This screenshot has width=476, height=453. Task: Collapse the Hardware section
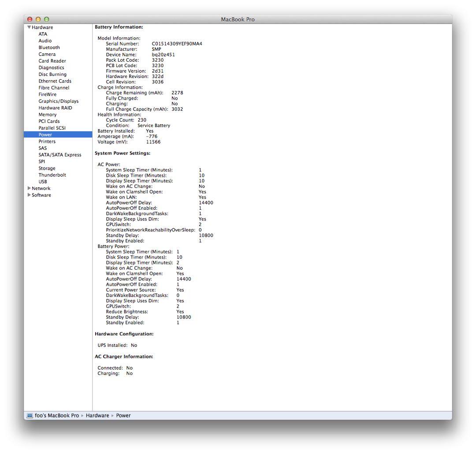tap(29, 27)
